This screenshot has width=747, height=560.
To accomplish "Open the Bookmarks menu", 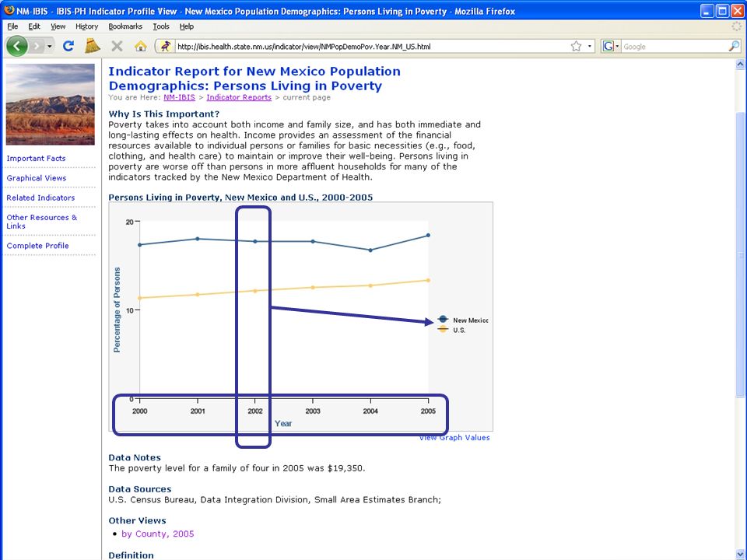I will [x=125, y=26].
